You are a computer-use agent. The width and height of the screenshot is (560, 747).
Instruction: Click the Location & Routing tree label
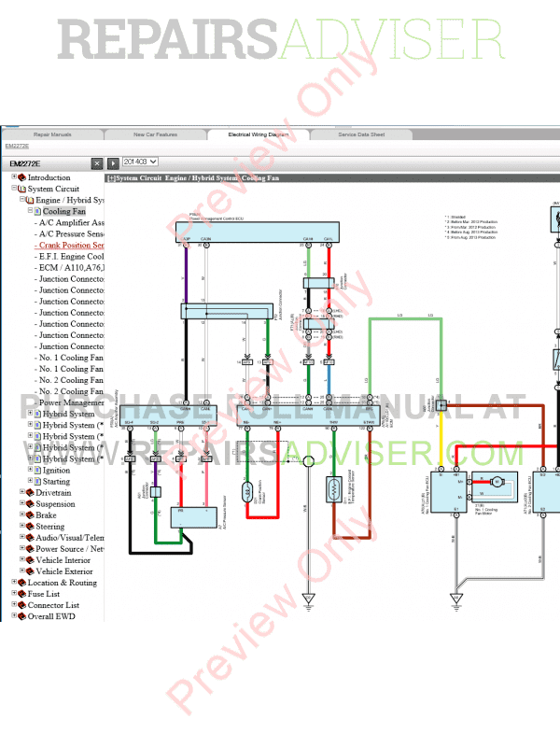point(62,583)
